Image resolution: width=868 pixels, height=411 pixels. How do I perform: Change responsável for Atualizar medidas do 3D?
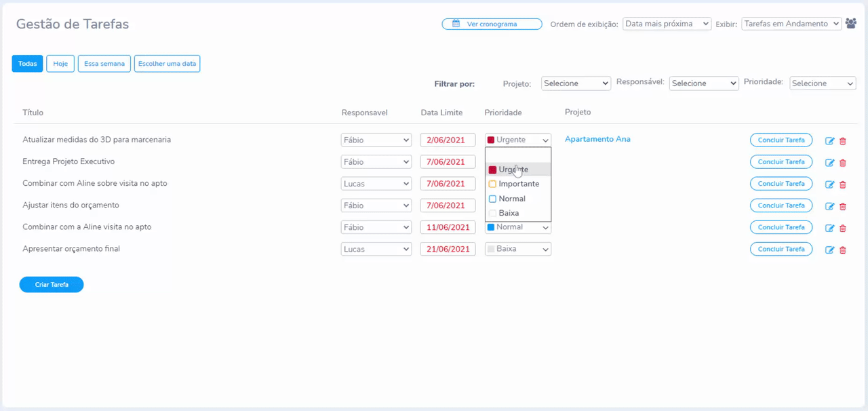[x=376, y=140]
